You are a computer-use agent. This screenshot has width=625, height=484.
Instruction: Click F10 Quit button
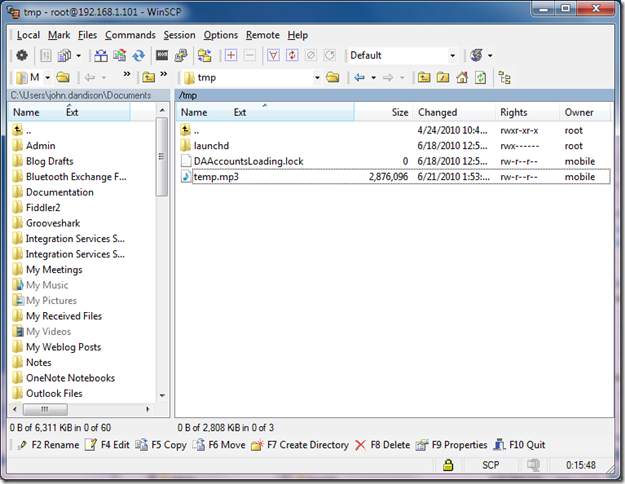click(x=519, y=445)
